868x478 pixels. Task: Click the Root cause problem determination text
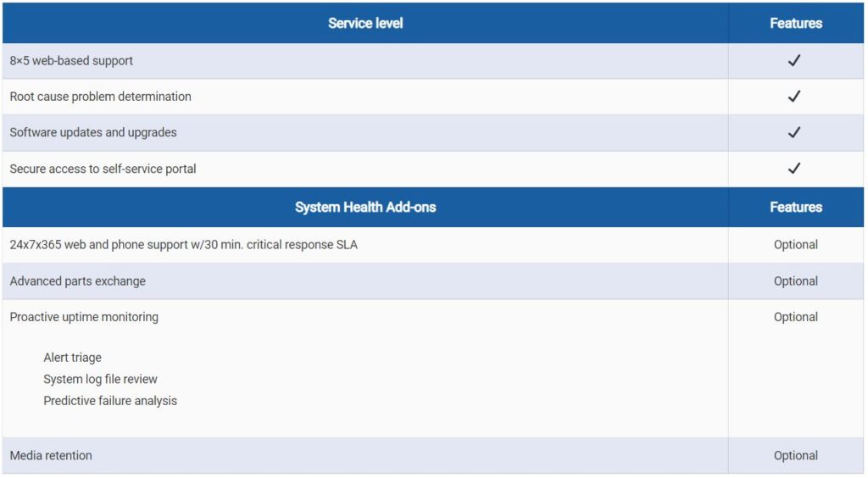tap(100, 97)
